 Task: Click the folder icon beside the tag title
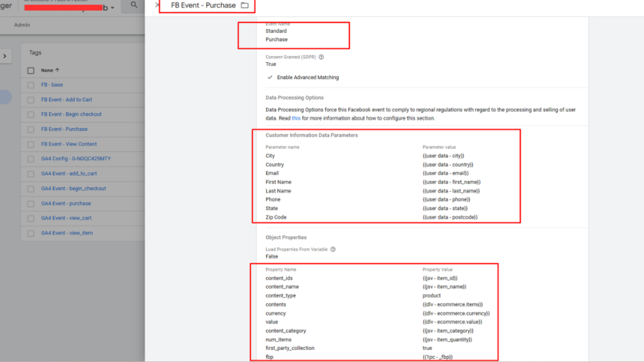coord(245,5)
